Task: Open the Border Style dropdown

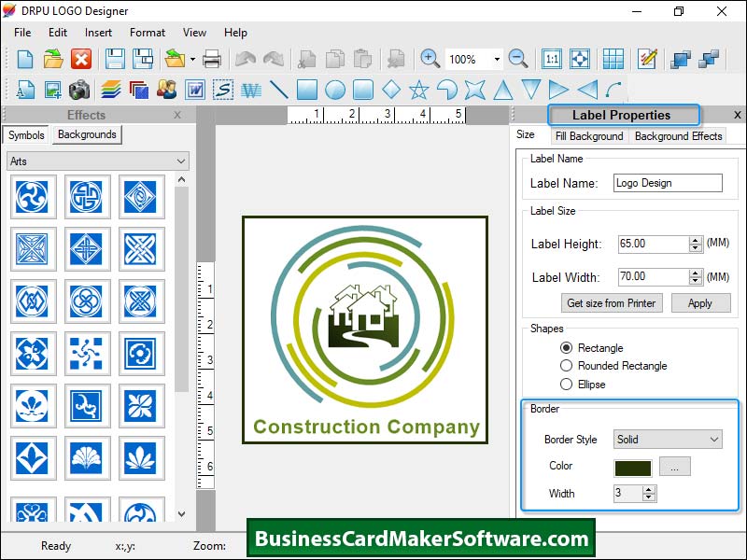Action: pos(668,439)
